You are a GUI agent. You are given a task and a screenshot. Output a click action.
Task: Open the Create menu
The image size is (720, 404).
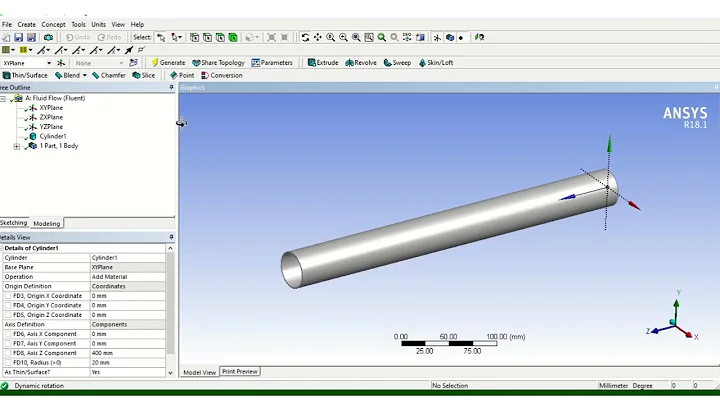27,24
